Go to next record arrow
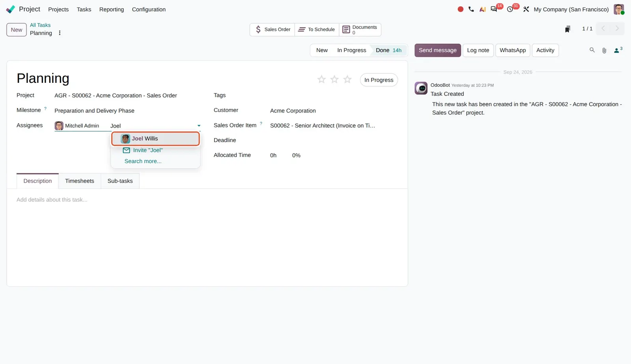 click(x=617, y=28)
